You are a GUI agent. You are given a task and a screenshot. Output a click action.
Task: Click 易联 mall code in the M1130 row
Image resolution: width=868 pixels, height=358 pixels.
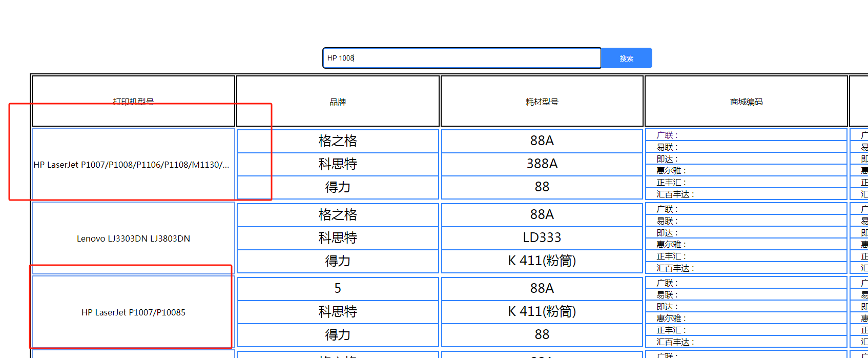[746, 147]
